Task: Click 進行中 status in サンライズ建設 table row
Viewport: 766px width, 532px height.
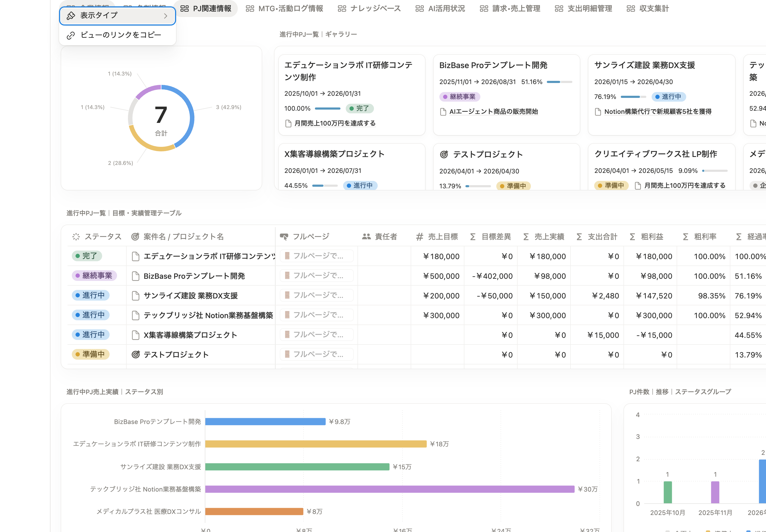Action: click(x=90, y=295)
